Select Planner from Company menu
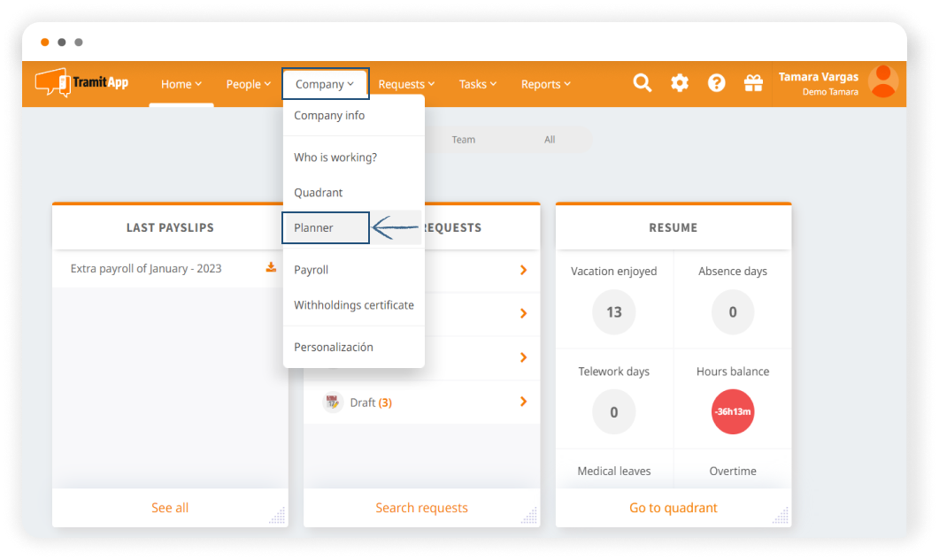The image size is (939, 560). (x=314, y=227)
